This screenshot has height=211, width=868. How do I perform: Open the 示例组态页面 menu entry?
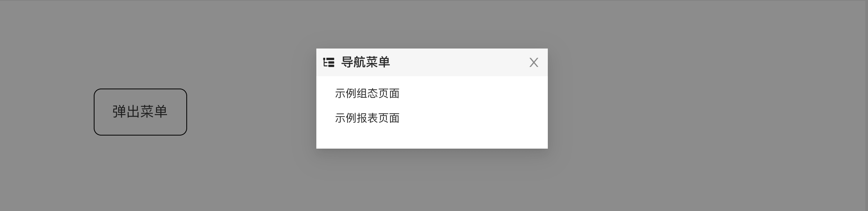[367, 94]
